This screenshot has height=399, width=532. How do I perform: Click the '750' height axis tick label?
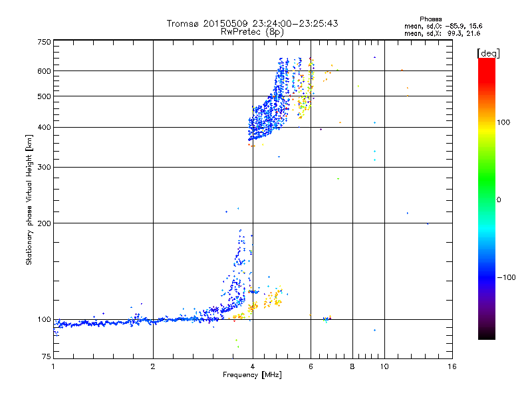[x=44, y=42]
